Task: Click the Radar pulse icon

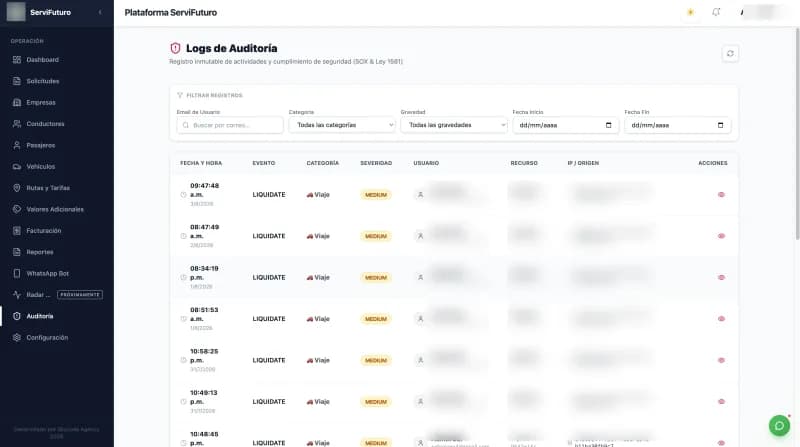Action: (17, 295)
